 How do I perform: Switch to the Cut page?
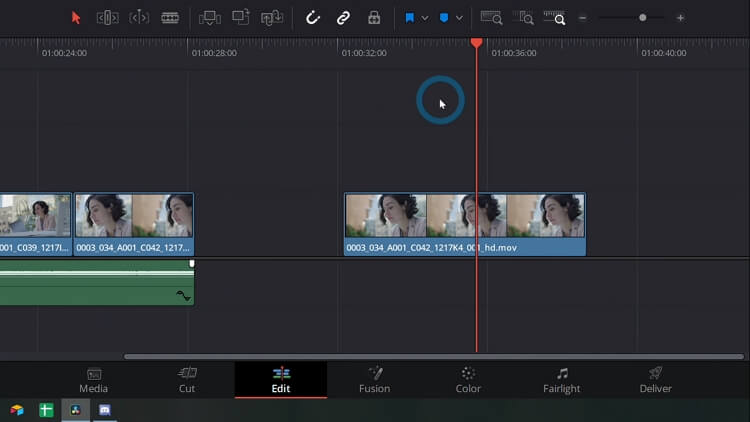click(187, 380)
